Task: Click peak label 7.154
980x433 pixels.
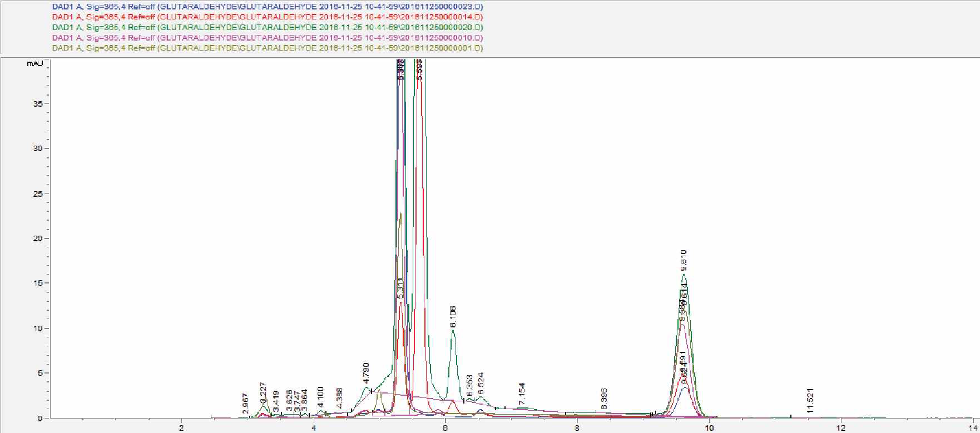Action: pos(521,394)
